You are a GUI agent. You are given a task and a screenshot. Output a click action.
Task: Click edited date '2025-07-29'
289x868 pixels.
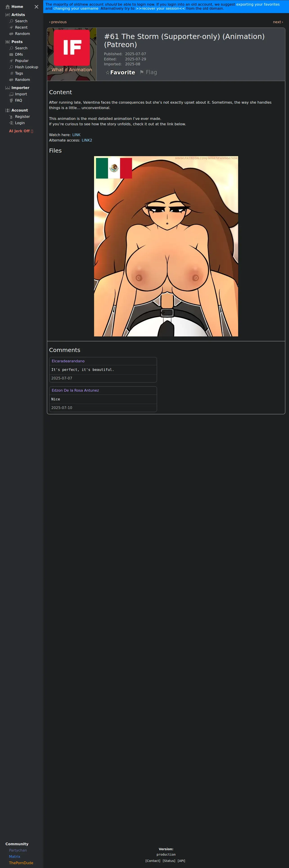135,59
